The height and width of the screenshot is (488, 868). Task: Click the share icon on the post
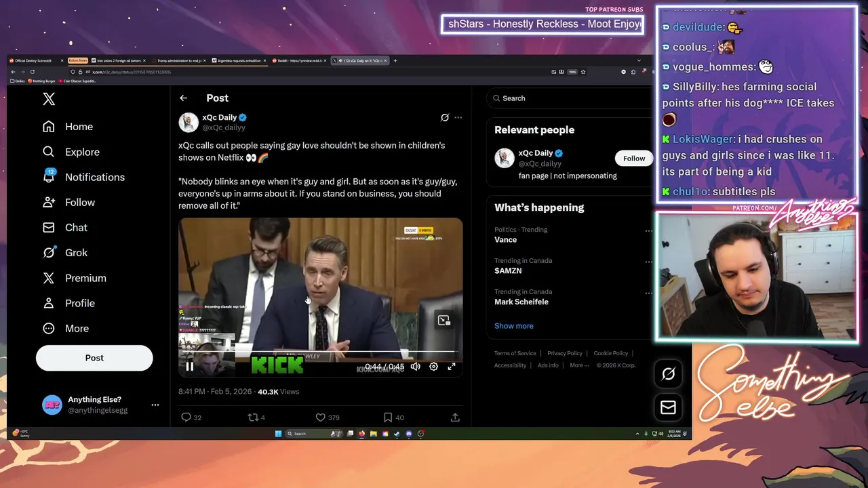click(x=455, y=418)
